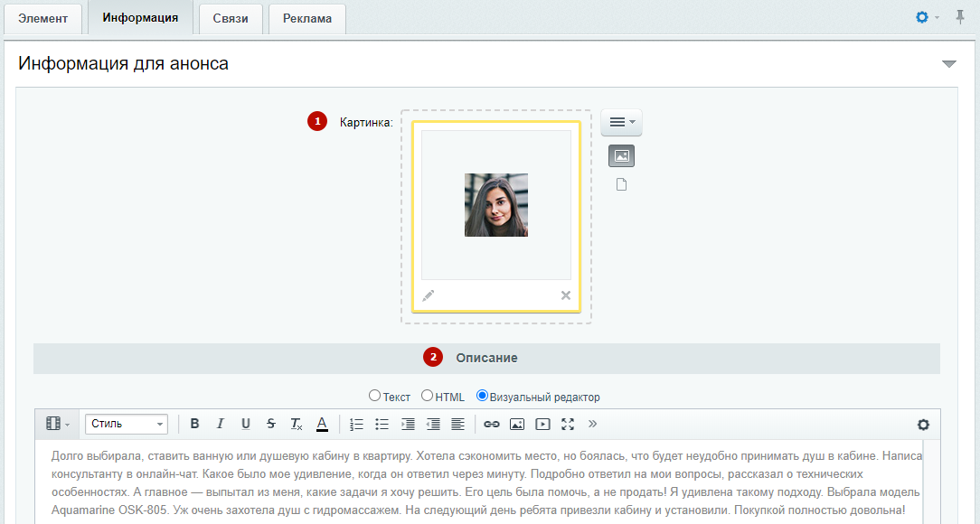This screenshot has height=524, width=980.
Task: Collapse the Информация для анонса section
Action: (x=948, y=64)
